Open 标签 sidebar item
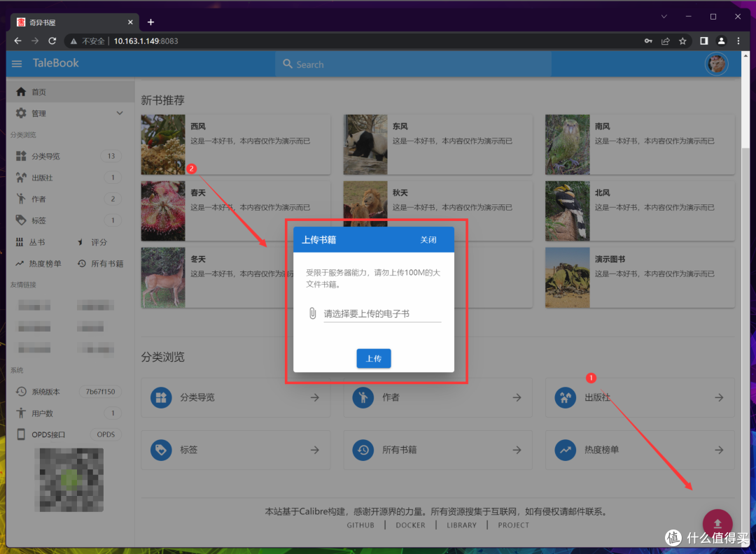 point(71,220)
